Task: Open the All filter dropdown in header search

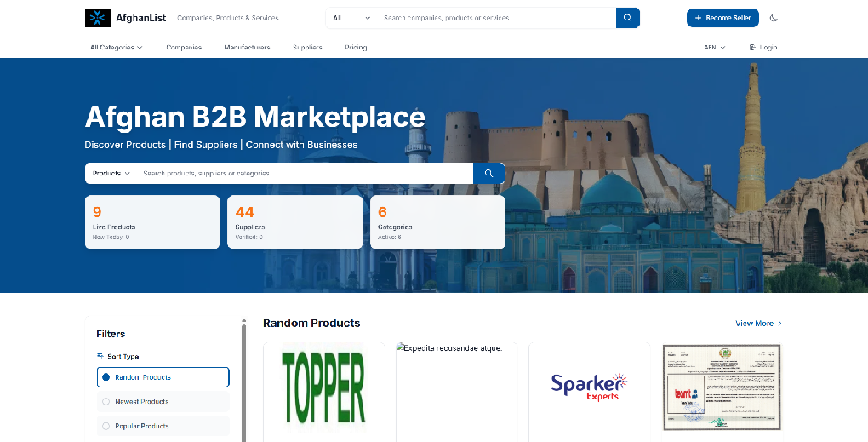Action: [351, 18]
